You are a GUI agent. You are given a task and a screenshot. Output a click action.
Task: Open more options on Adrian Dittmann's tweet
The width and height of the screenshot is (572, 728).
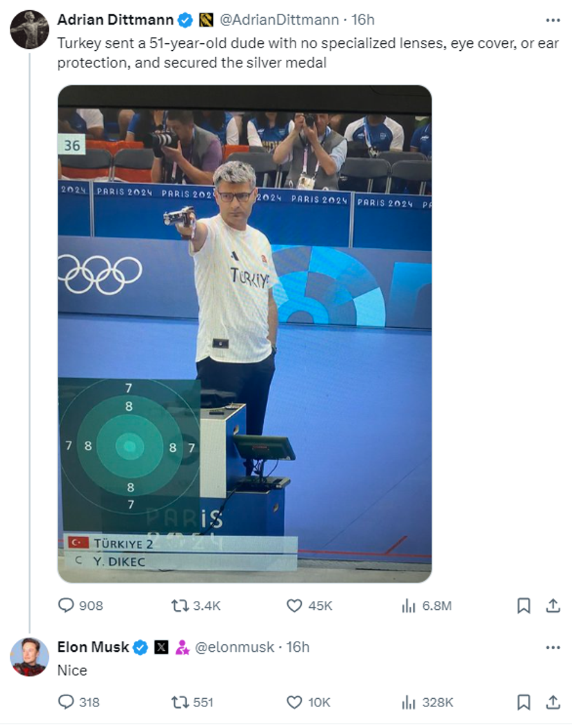tap(553, 20)
